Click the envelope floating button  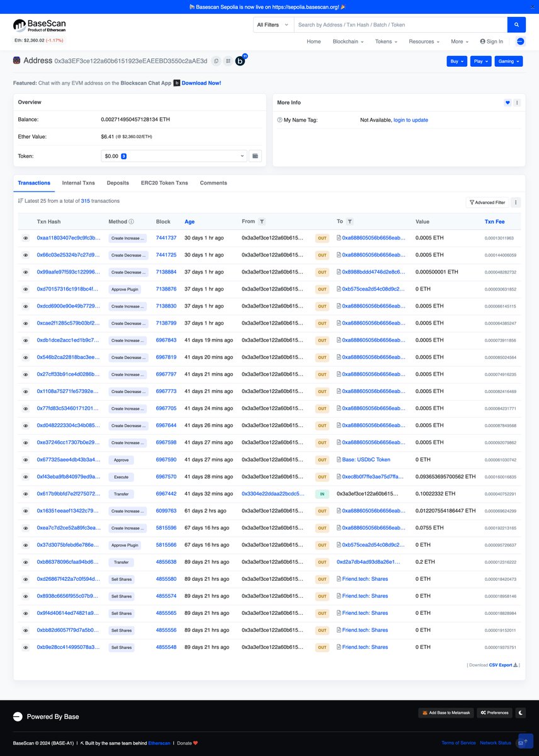[x=521, y=743]
